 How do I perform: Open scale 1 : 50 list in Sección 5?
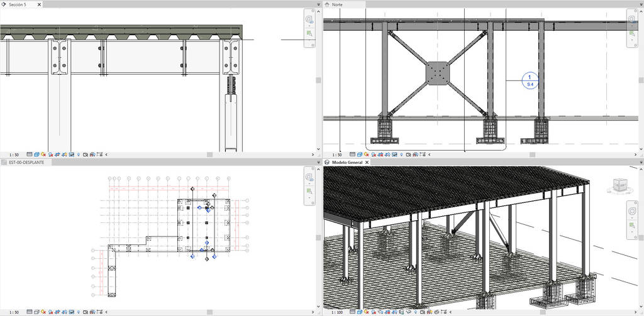(x=14, y=155)
